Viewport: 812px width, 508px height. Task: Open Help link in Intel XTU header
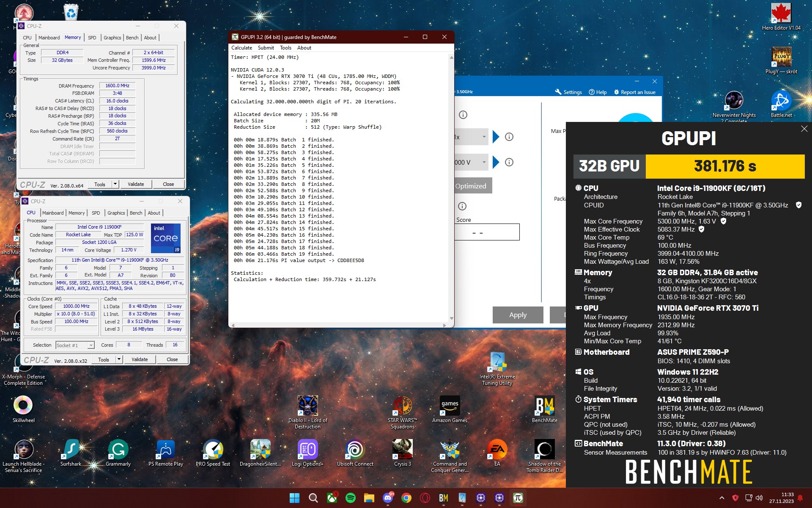[598, 92]
